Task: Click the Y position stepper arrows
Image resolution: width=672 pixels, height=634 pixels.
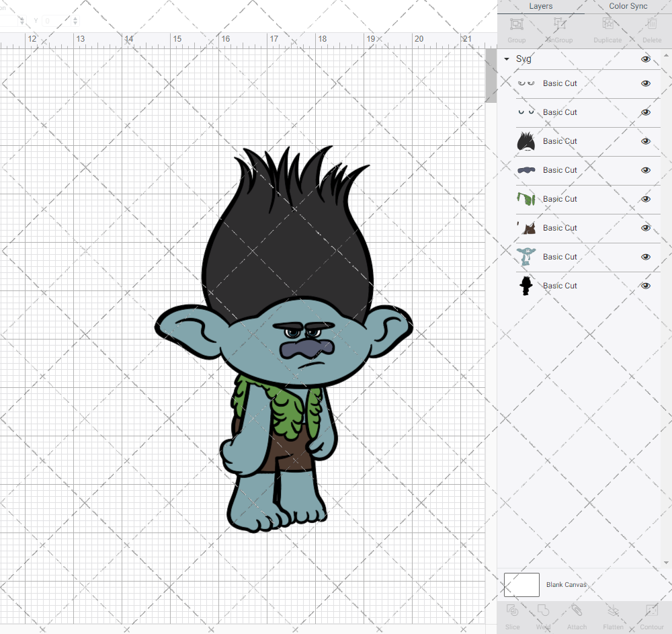Action: [75, 21]
